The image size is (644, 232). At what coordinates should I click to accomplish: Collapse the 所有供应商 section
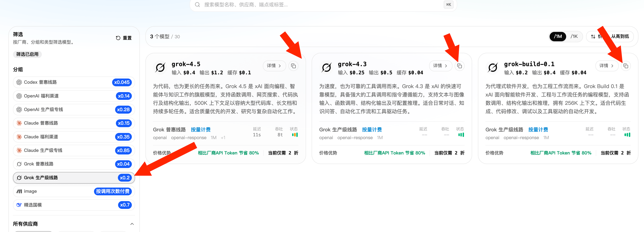(132, 224)
